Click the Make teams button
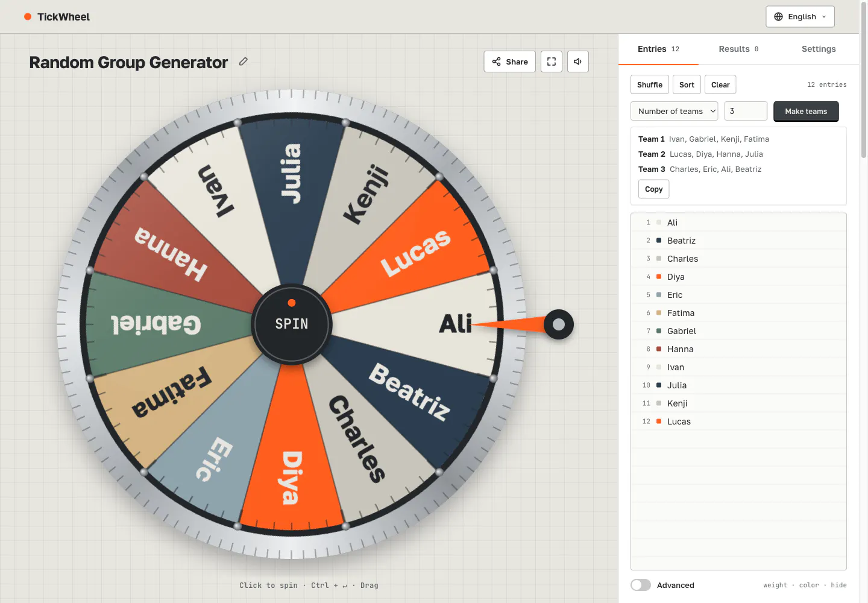Image resolution: width=868 pixels, height=603 pixels. tap(806, 111)
